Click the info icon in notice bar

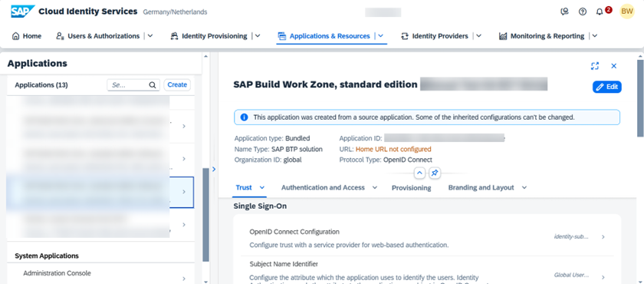(244, 117)
